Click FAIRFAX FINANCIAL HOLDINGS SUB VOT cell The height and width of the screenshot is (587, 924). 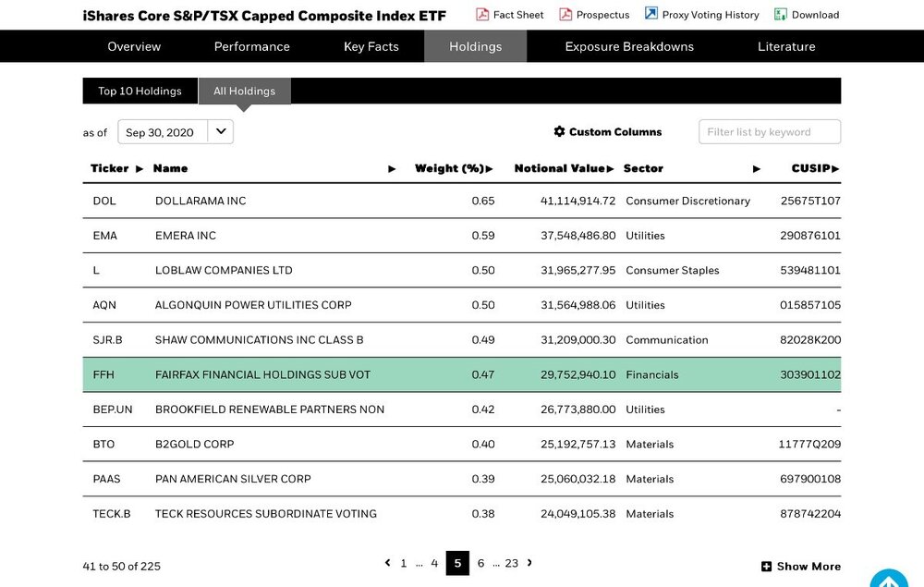(x=262, y=374)
